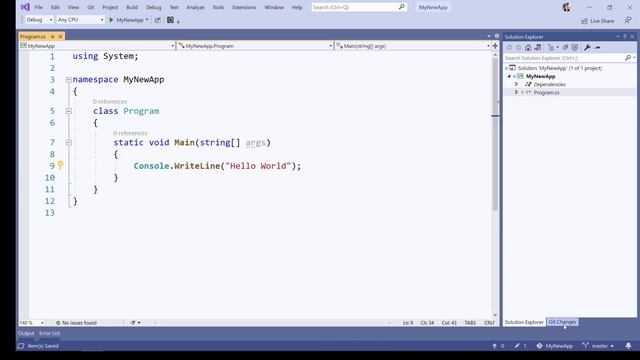This screenshot has width=640, height=360.
Task: Click the black square toolbar icon
Action: click(170, 20)
